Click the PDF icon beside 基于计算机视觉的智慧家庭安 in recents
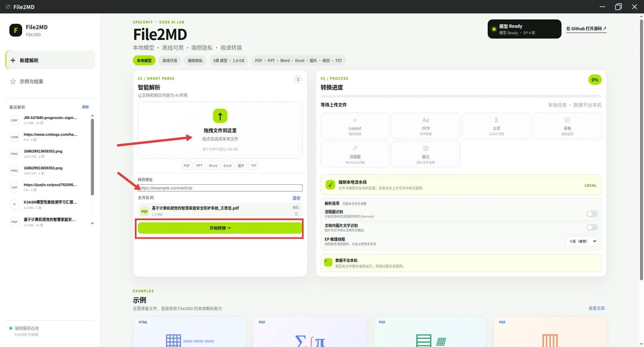This screenshot has height=347, width=644. tap(14, 222)
